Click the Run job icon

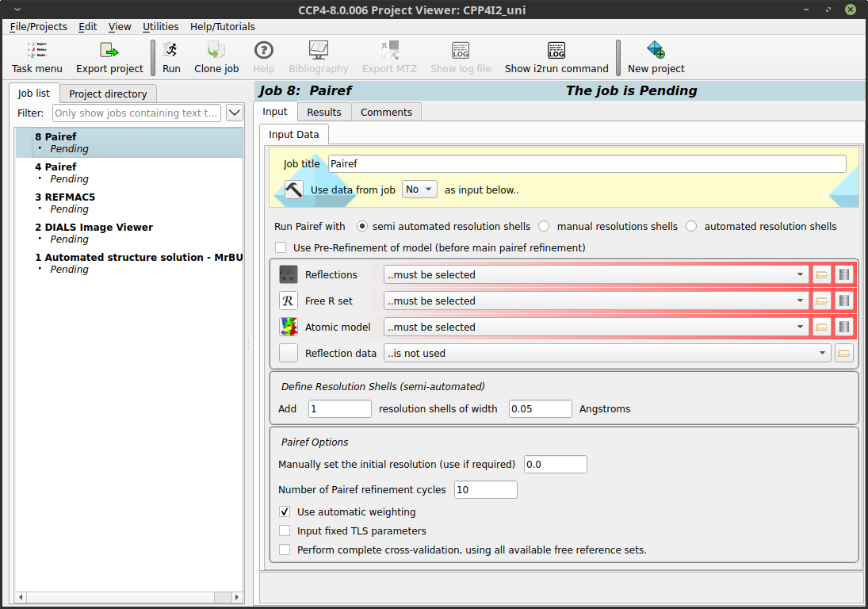tap(171, 51)
